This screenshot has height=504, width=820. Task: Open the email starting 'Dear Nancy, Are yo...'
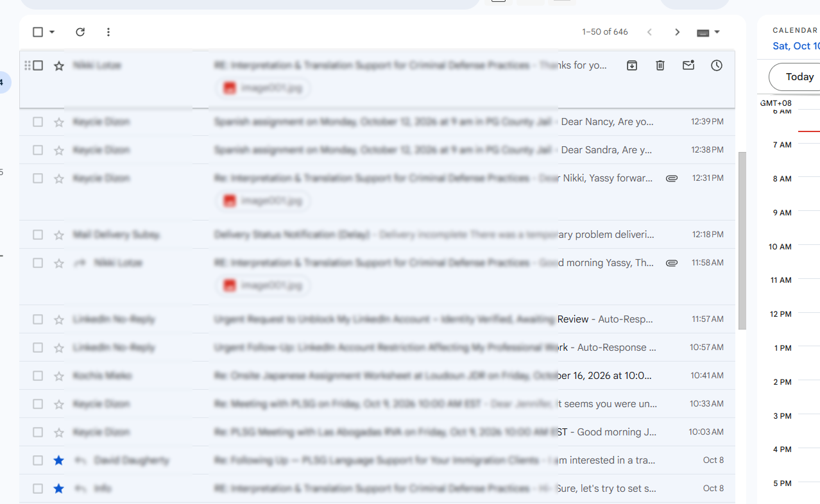377,122
